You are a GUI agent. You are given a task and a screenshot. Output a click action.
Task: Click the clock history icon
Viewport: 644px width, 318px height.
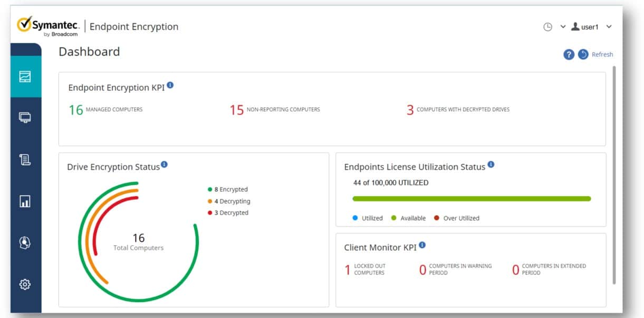click(547, 27)
